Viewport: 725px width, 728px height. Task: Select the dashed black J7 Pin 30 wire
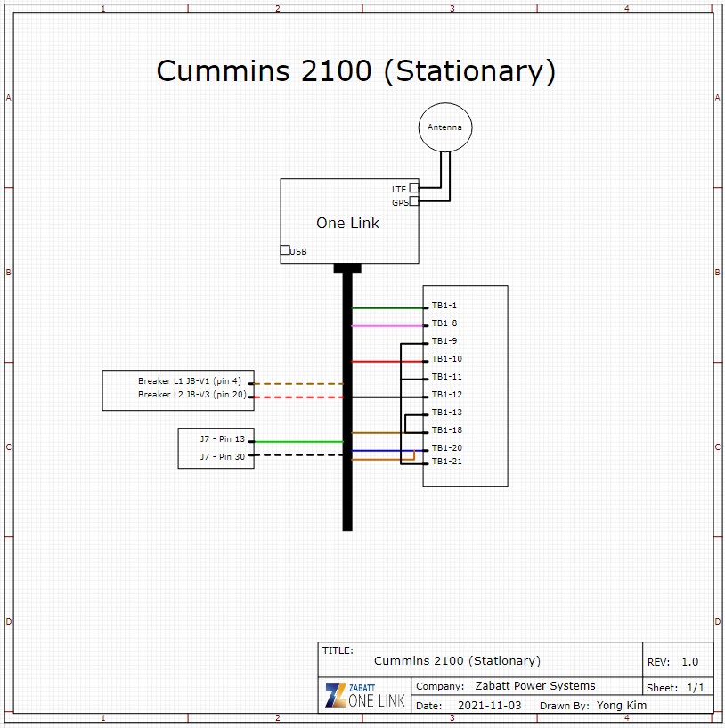[x=298, y=455]
